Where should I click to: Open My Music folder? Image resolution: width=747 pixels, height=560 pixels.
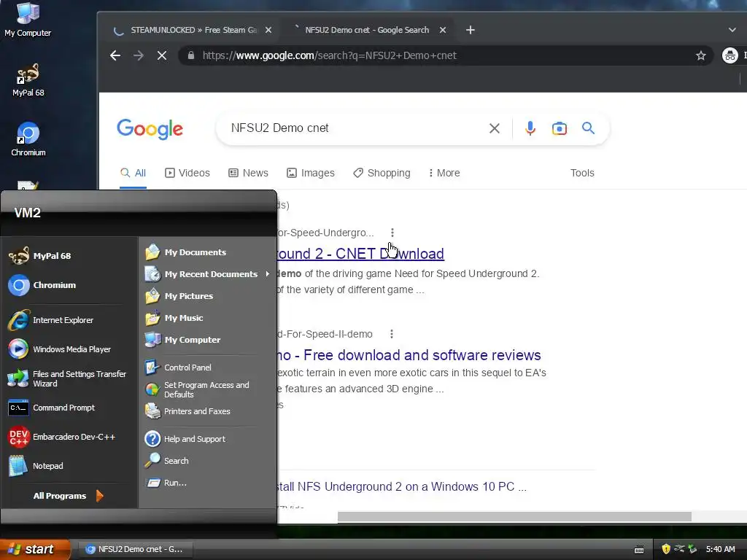174,318
